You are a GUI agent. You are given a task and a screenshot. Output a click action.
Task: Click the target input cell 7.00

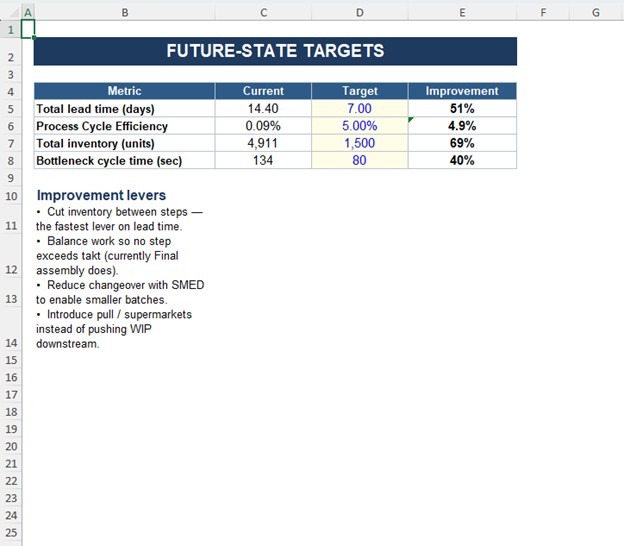pyautogui.click(x=360, y=109)
